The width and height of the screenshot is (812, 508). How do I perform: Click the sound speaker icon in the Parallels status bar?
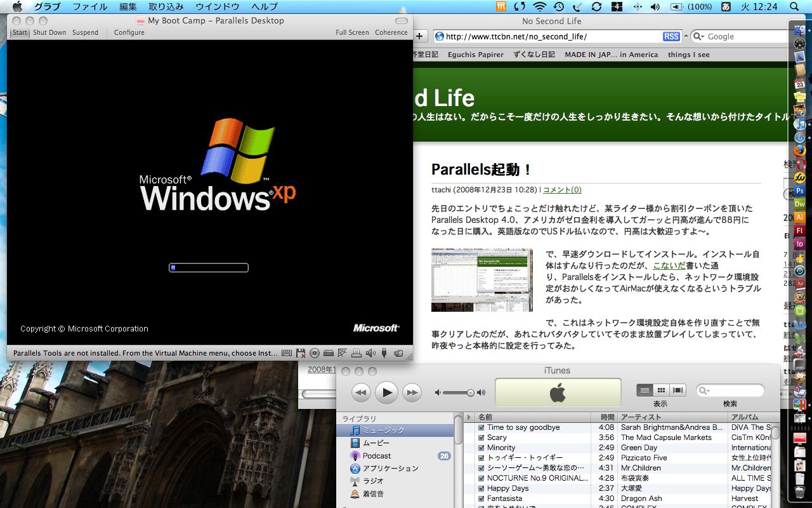(370, 353)
